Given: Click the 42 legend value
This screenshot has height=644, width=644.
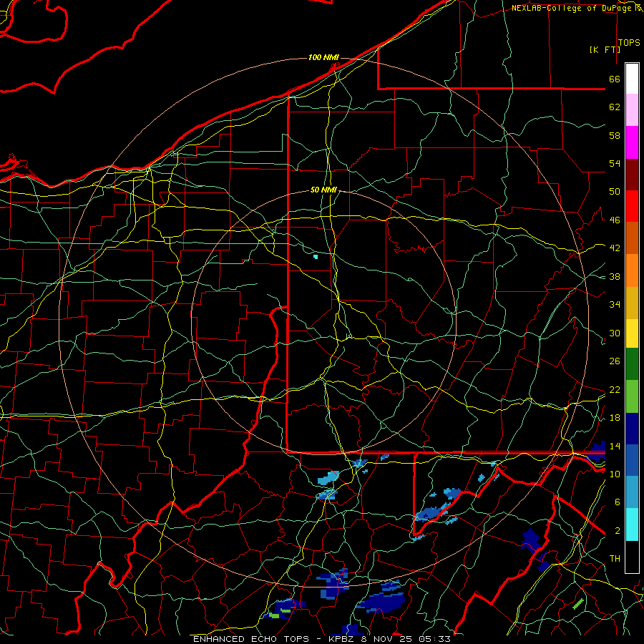Looking at the screenshot, I should (615, 248).
